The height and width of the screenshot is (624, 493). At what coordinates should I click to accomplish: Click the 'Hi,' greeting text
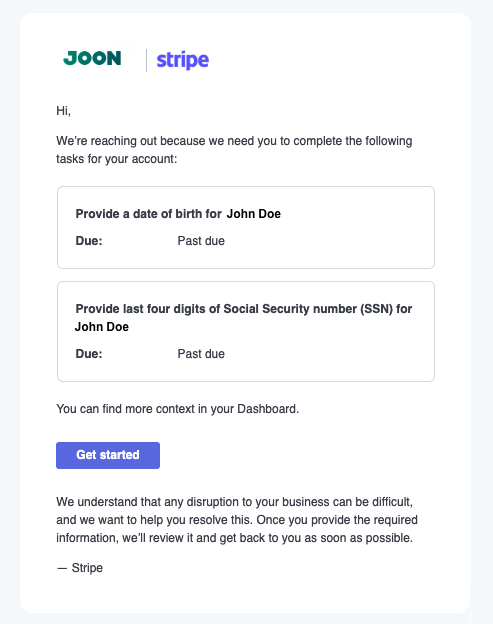[63, 111]
